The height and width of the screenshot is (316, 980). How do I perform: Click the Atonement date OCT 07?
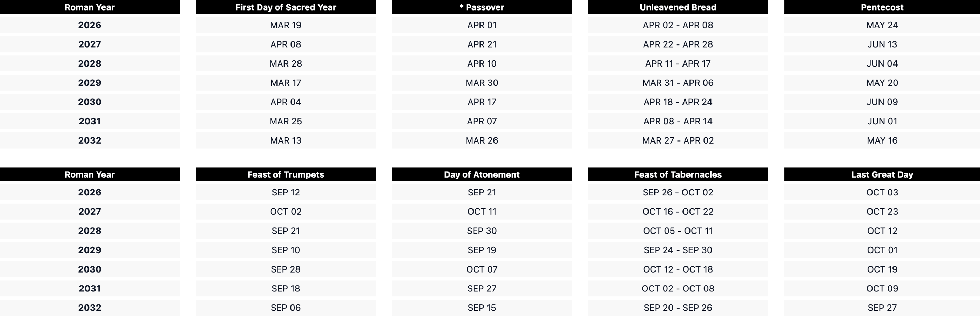pos(482,269)
